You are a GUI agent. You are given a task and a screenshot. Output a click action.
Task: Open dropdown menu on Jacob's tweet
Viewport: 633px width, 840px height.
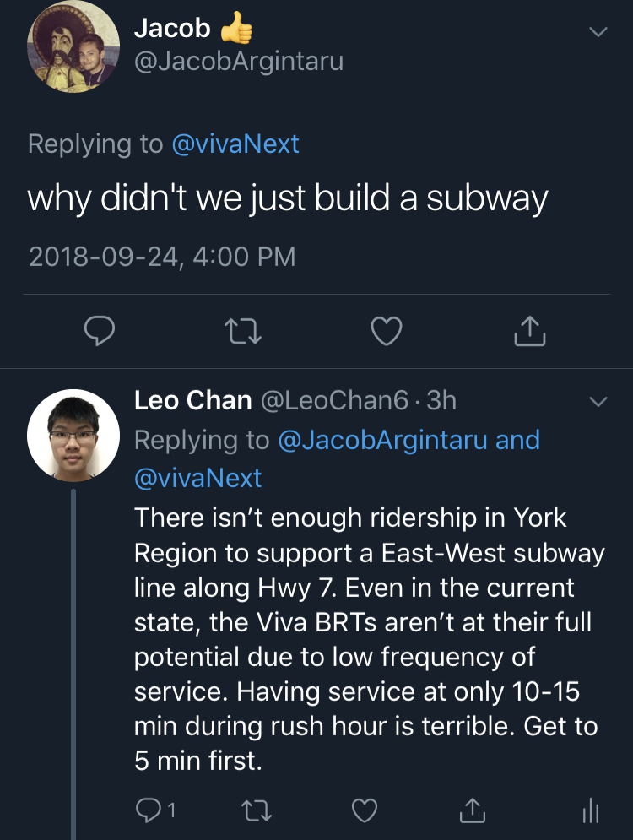[598, 32]
